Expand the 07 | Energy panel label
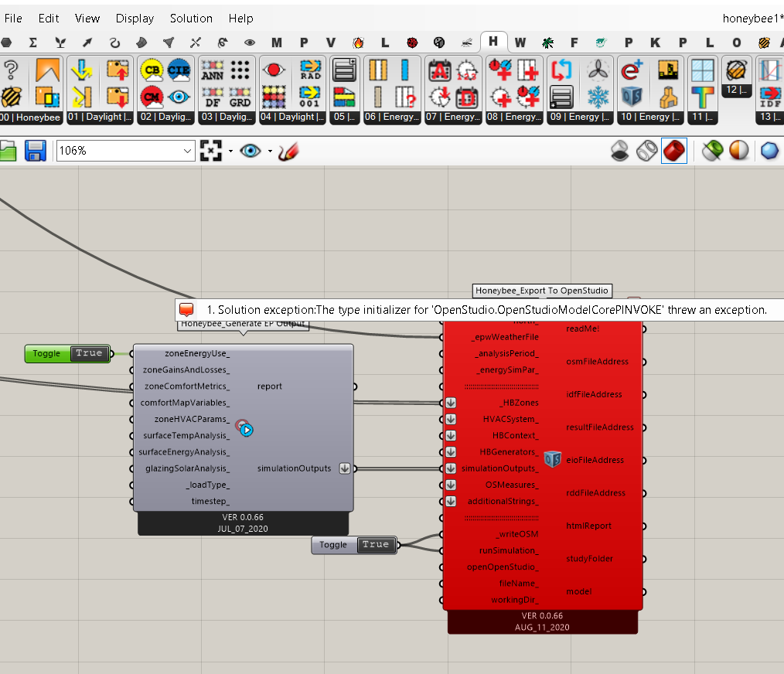The height and width of the screenshot is (674, 784). pos(453,117)
